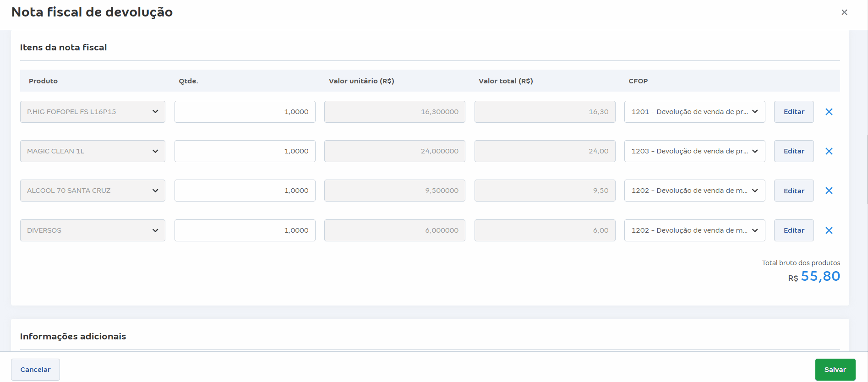868x382 pixels.
Task: Open the 1201 CFOP dropdown
Action: coord(694,112)
